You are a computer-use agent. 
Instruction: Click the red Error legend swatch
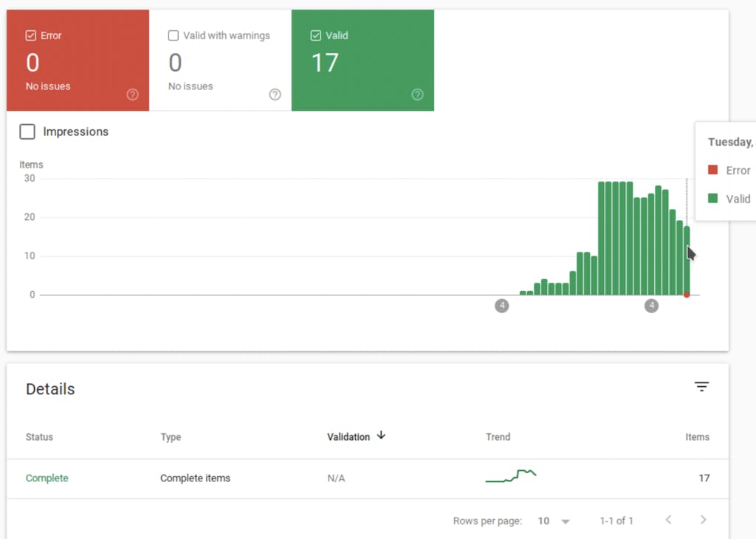tap(712, 171)
